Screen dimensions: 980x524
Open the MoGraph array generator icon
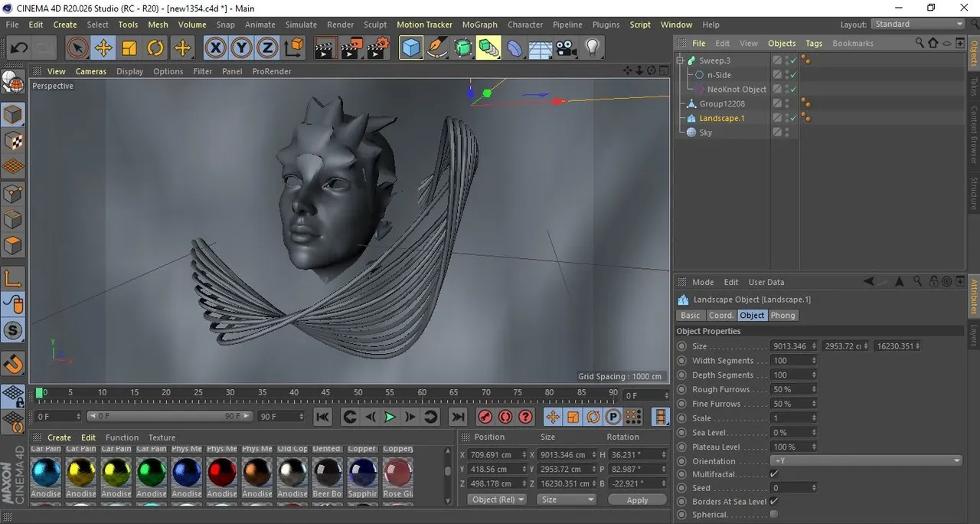click(x=488, y=48)
